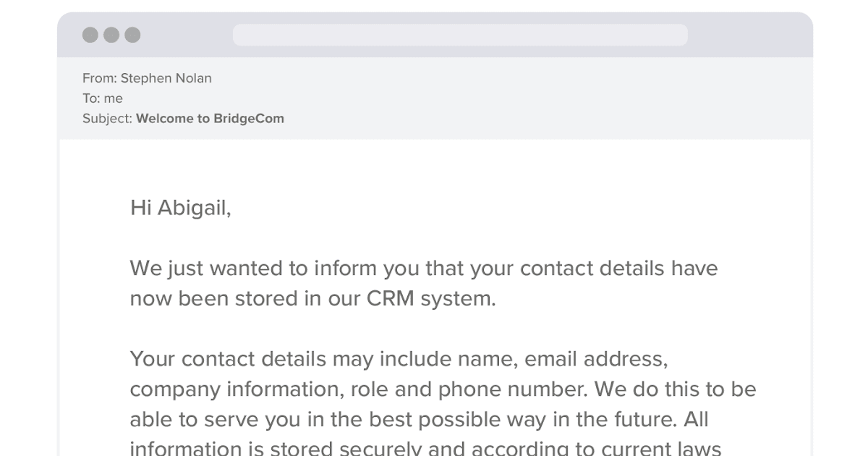
Task: Click the "To: me" recipient line
Action: click(x=103, y=98)
